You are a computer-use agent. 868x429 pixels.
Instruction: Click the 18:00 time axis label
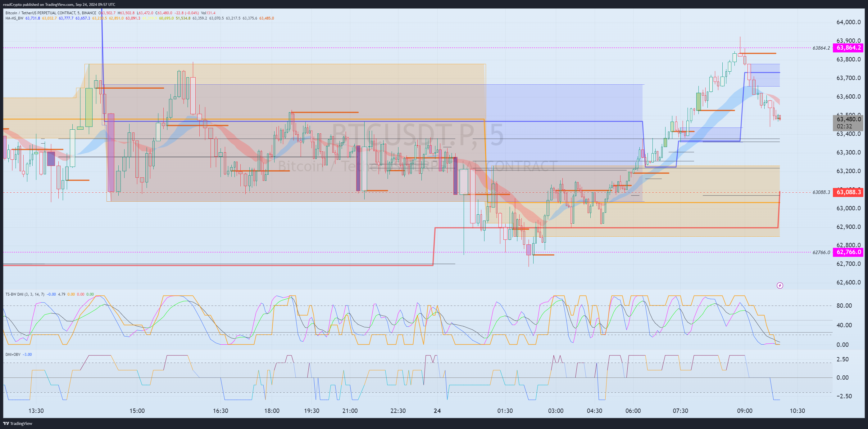[x=272, y=411]
